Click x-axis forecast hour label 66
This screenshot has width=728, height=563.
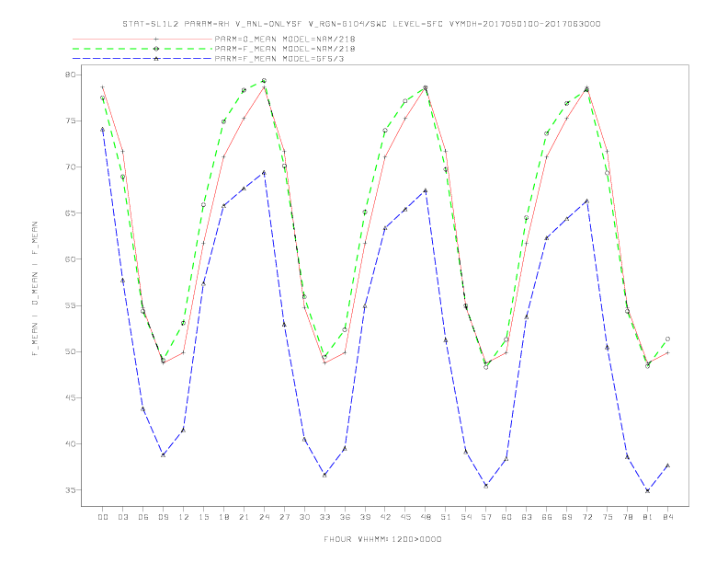pos(547,517)
